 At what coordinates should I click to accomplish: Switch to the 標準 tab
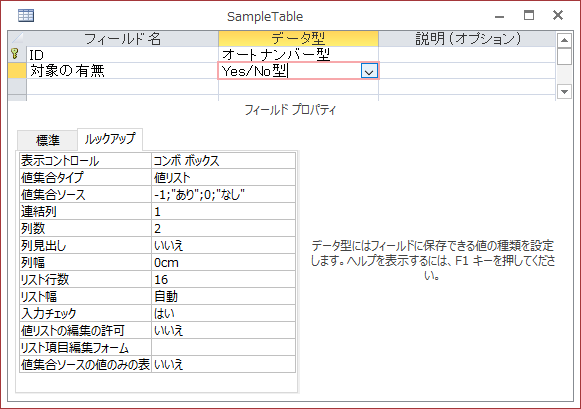[47, 140]
